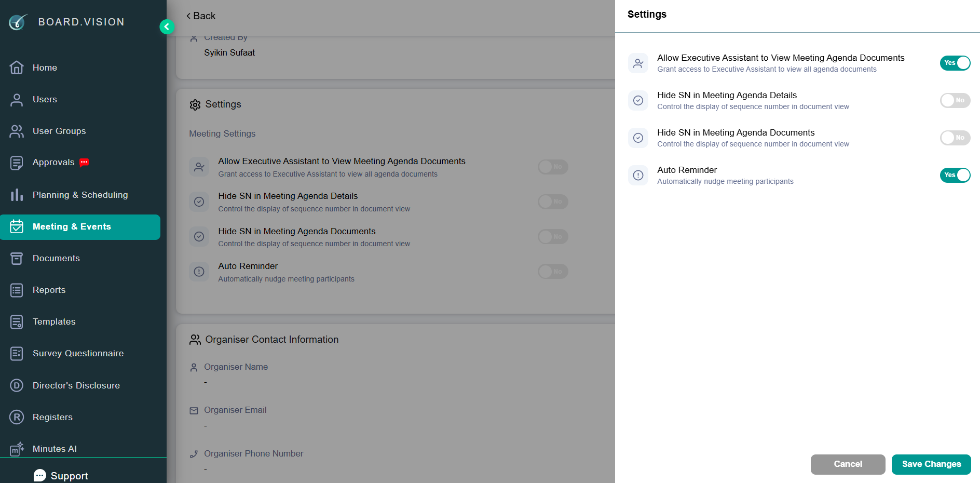
Task: Click the 'Settings' panel title
Action: point(647,15)
